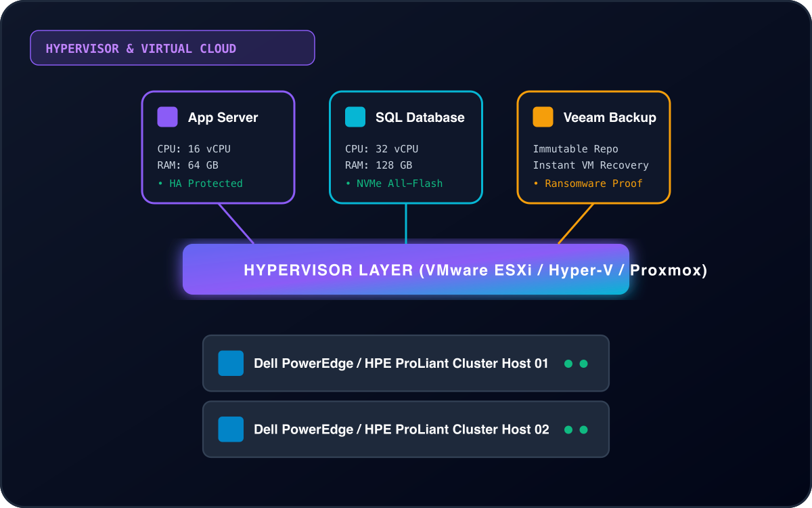Viewport: 812px width, 508px height.
Task: Select the Hypervisor & Virtual Cloud label
Action: click(x=173, y=48)
